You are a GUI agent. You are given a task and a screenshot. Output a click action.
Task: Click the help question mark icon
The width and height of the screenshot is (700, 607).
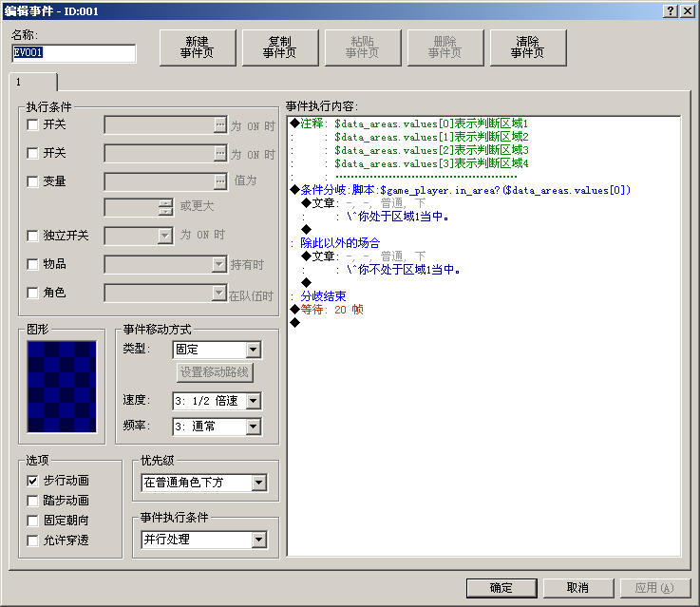coord(671,11)
